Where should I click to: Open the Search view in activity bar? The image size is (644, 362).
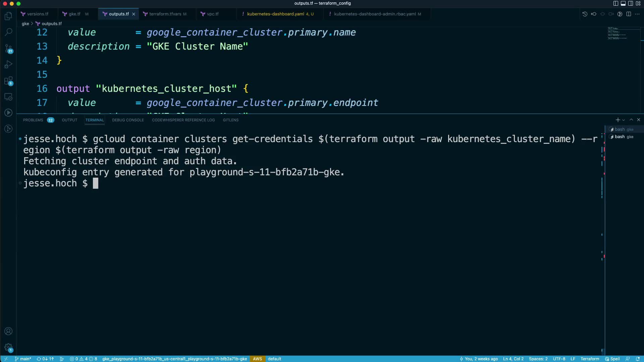pos(8,32)
